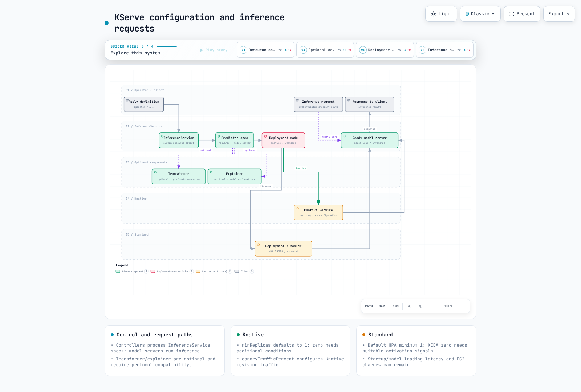Select the Inference request node
This screenshot has width=581, height=392.
[318, 104]
